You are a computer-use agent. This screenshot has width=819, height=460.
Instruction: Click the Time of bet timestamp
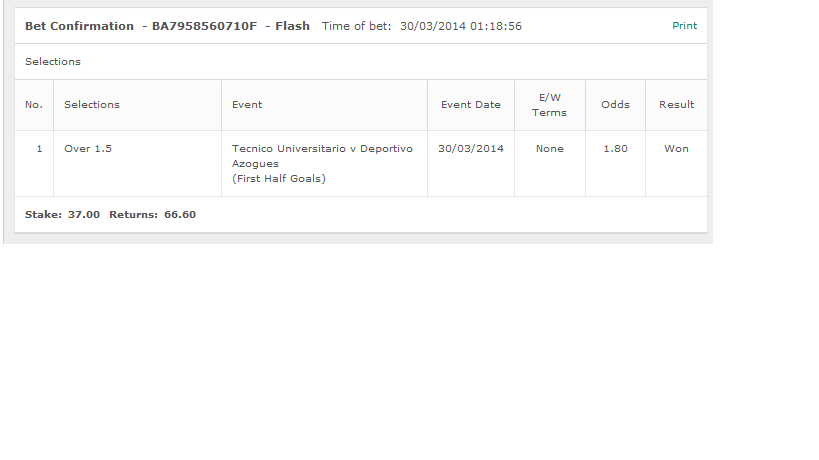pyautogui.click(x=461, y=26)
